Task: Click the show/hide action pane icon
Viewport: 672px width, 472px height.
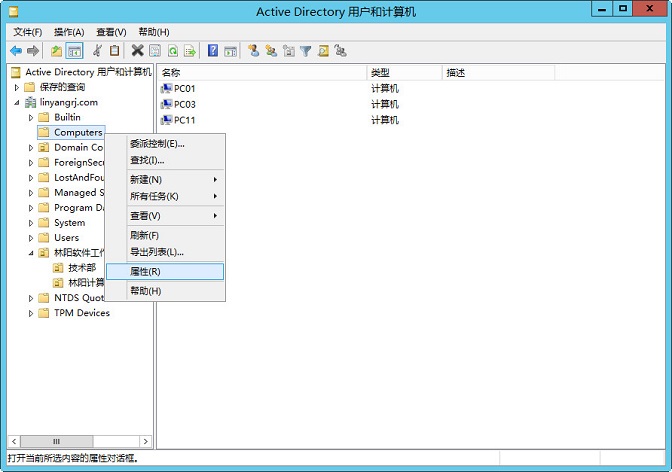Action: pos(230,51)
